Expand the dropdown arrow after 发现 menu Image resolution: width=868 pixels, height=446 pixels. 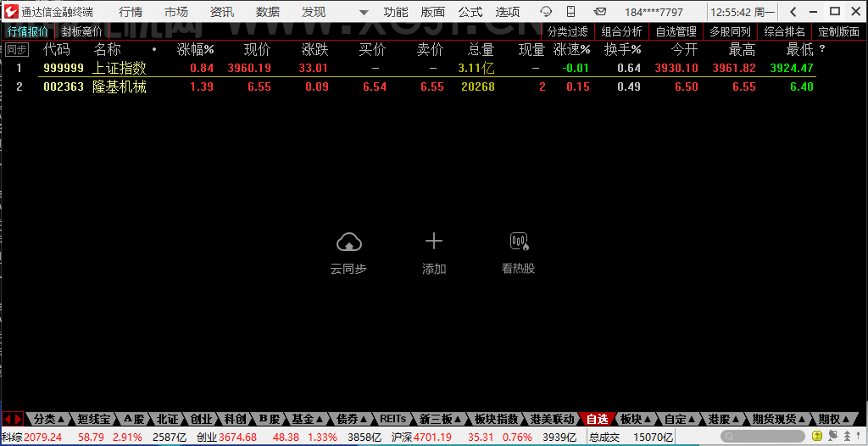[x=364, y=12]
